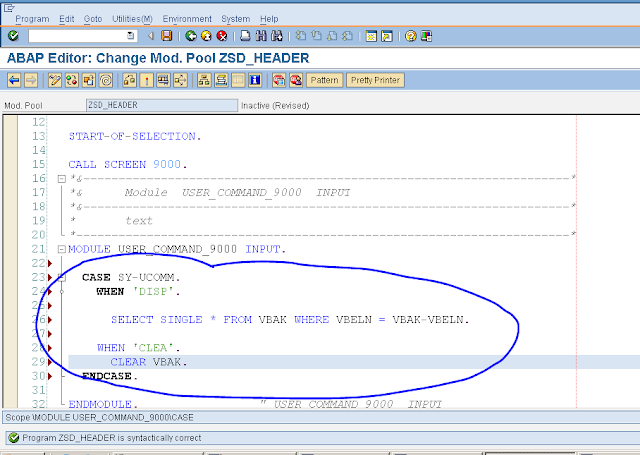Image resolution: width=640 pixels, height=455 pixels.
Task: Set external breakpoint with the stop-user icon
Action: (x=296, y=80)
